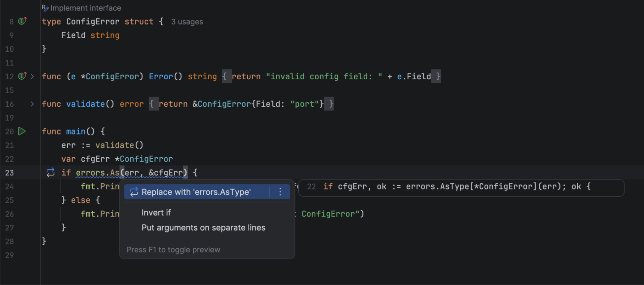Click the implementations gutter icon beside ConfigError struct

tap(22, 21)
